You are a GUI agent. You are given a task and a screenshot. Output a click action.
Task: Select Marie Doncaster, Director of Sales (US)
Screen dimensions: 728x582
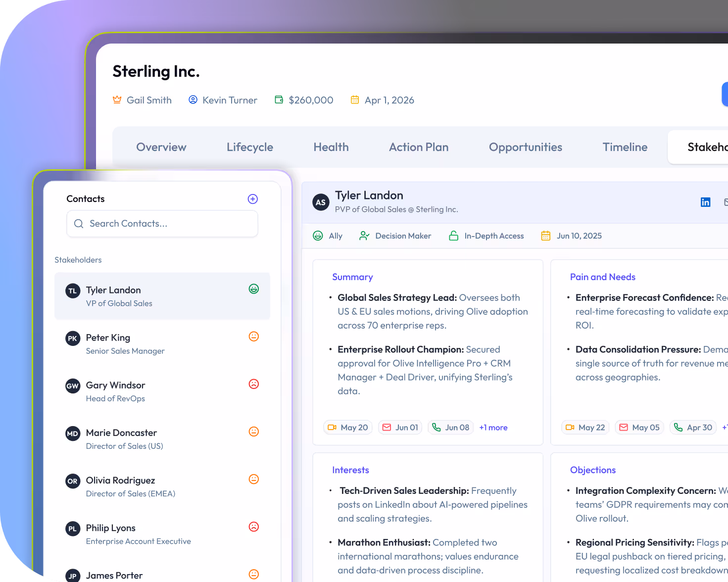162,438
